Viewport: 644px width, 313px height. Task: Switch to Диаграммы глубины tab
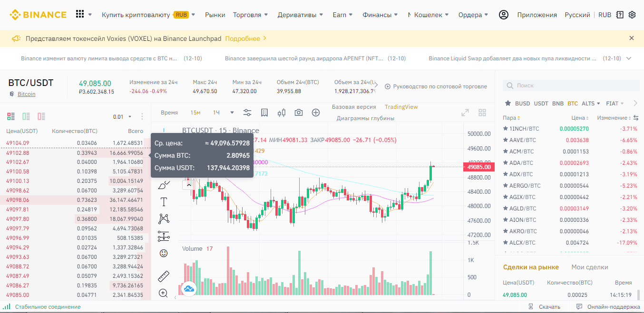(x=365, y=118)
